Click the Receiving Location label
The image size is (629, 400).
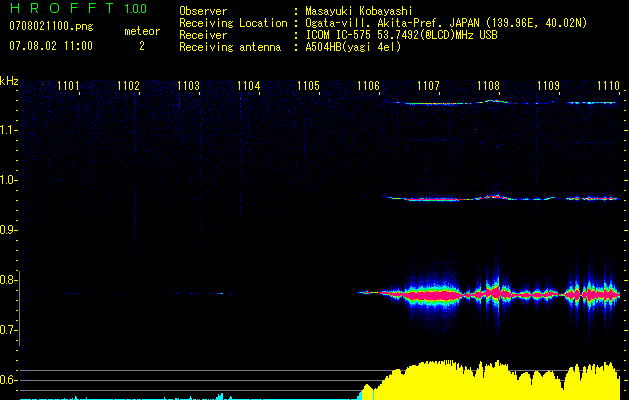click(233, 23)
